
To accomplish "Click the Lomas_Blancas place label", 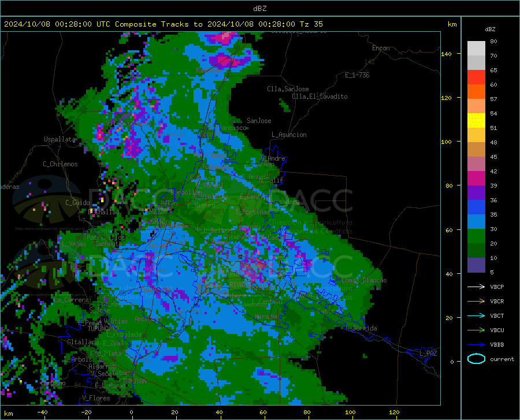I will coord(364,280).
